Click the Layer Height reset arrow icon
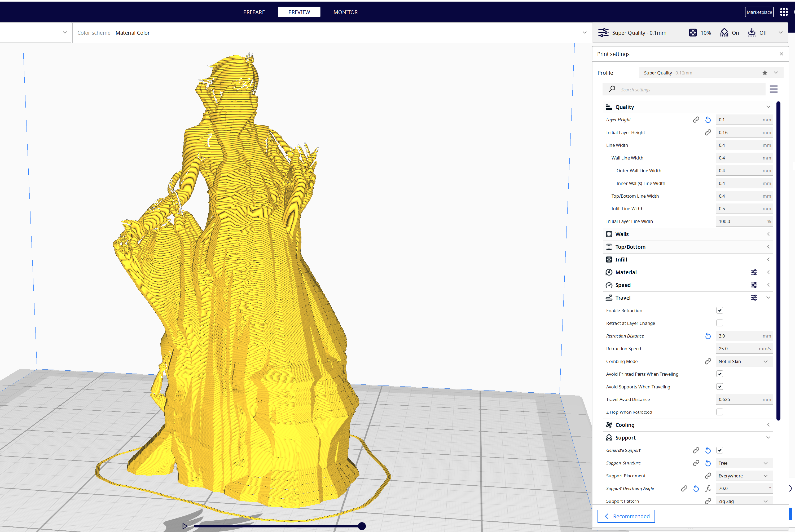Image resolution: width=795 pixels, height=532 pixels. coord(708,120)
